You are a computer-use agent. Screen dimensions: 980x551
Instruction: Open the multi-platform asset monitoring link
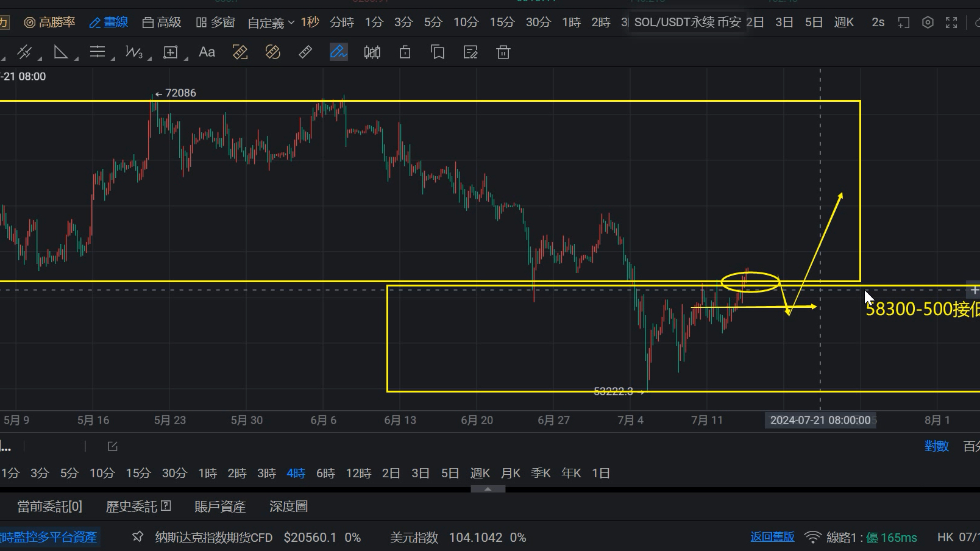(49, 537)
